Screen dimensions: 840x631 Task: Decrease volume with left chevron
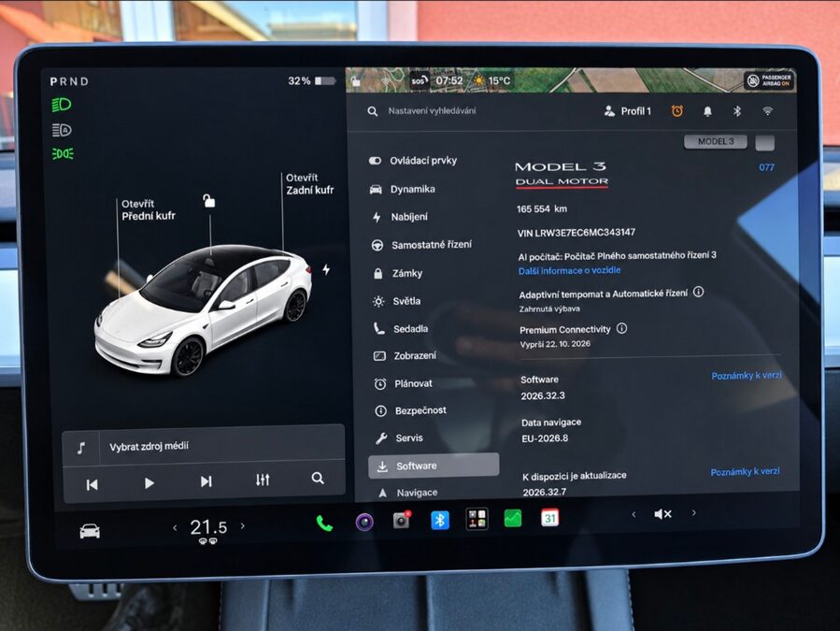tap(634, 515)
